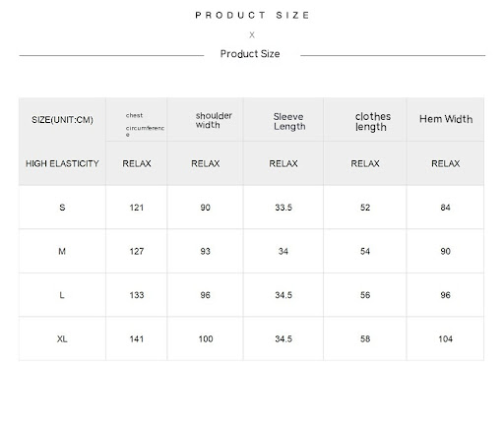
Task: Select the M size row label
Action: point(62,251)
